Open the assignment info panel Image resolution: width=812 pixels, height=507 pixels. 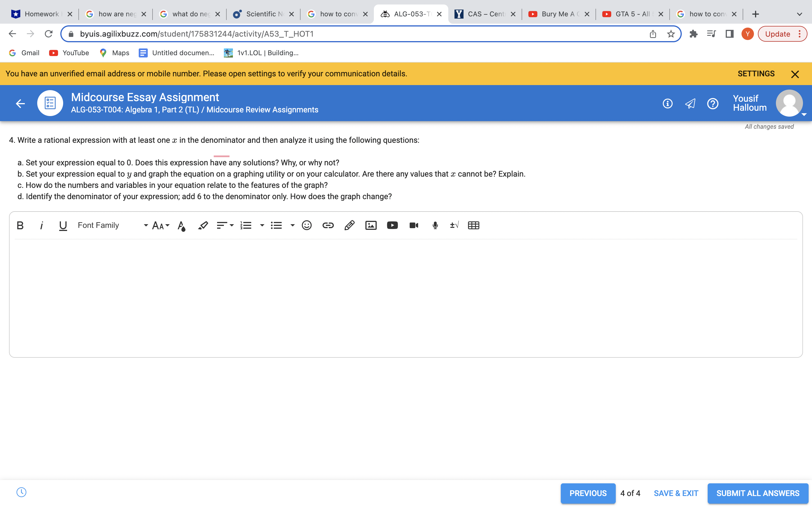667,103
